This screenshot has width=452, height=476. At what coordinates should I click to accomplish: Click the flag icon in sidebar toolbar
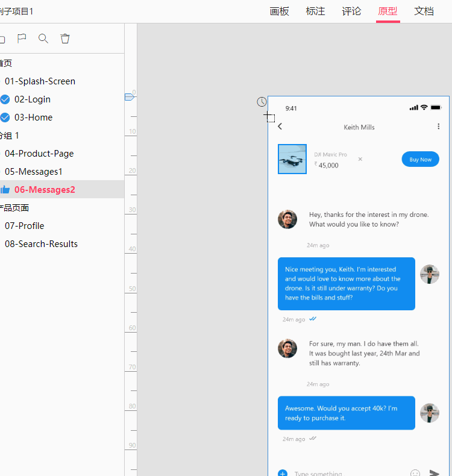pyautogui.click(x=22, y=39)
